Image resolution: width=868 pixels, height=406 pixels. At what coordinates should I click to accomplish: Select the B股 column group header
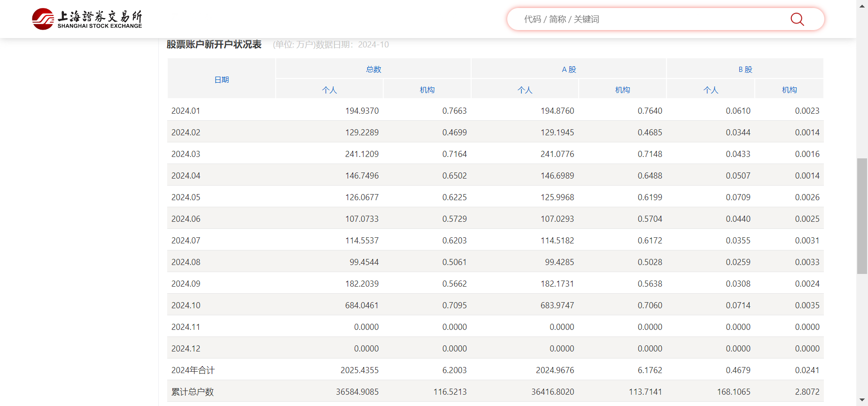tap(745, 69)
